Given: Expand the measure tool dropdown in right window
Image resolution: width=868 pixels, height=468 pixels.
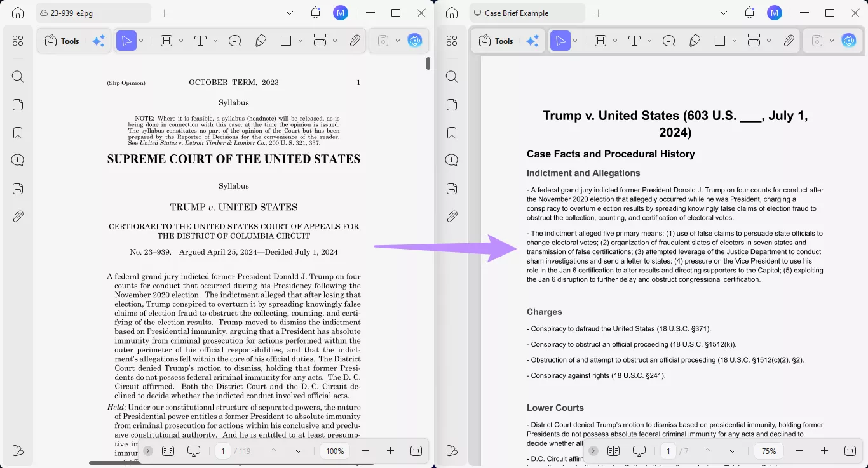Looking at the screenshot, I should pyautogui.click(x=769, y=41).
